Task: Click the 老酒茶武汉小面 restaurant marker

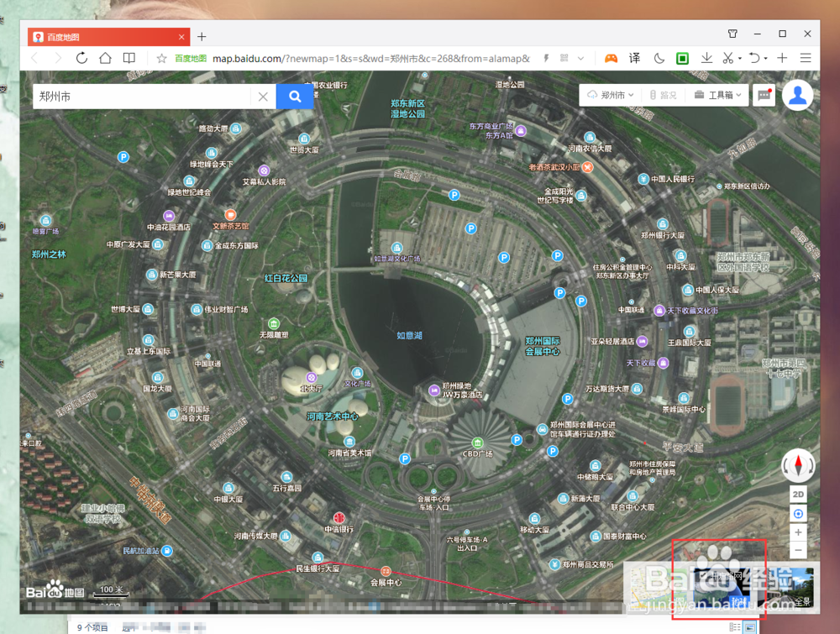Action: point(588,167)
